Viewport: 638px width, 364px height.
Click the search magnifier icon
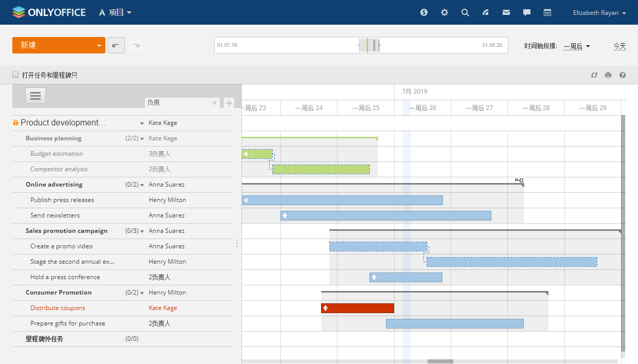(465, 12)
